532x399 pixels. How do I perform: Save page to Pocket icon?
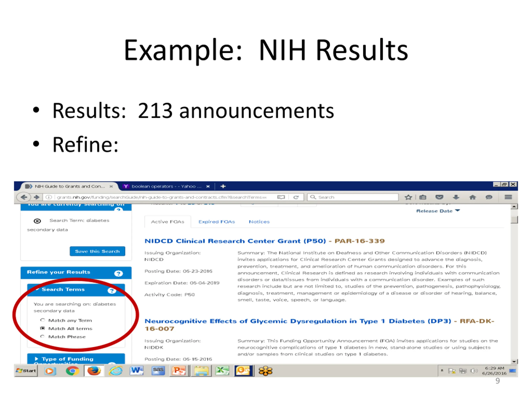[x=439, y=197]
